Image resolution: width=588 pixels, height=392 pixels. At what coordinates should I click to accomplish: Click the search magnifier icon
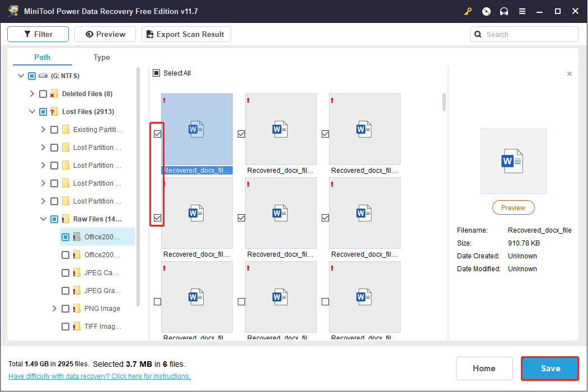pos(478,34)
